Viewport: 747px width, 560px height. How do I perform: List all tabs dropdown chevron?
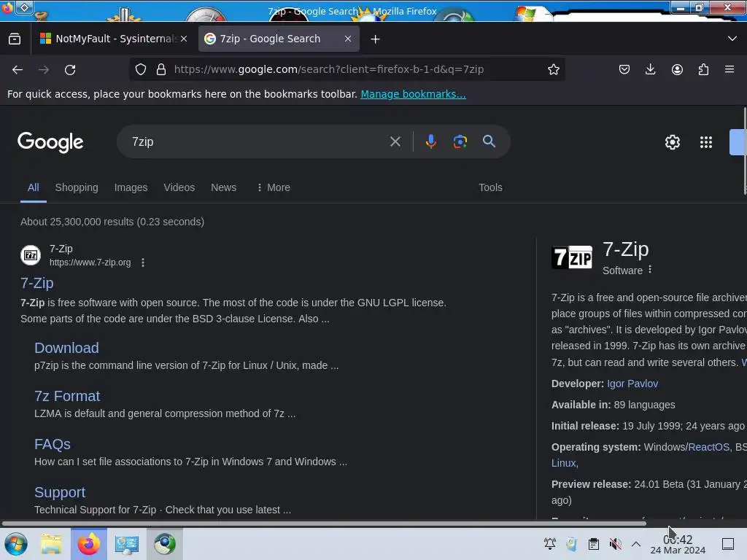732,39
